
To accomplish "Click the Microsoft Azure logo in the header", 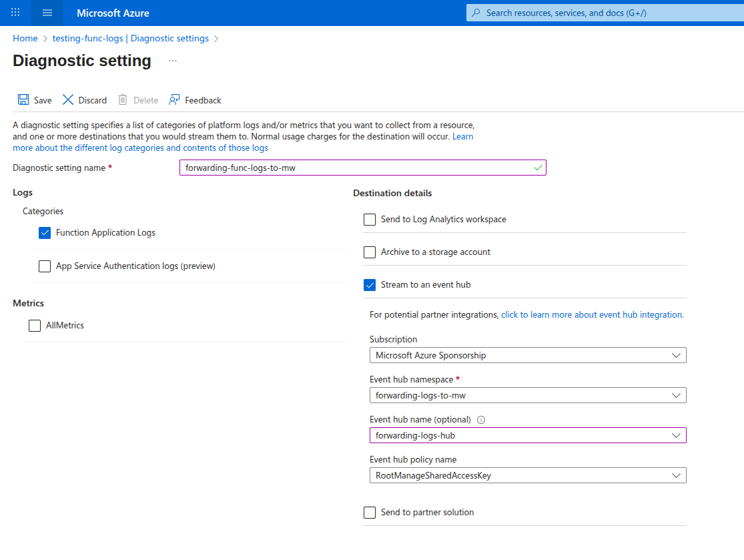I will point(112,13).
